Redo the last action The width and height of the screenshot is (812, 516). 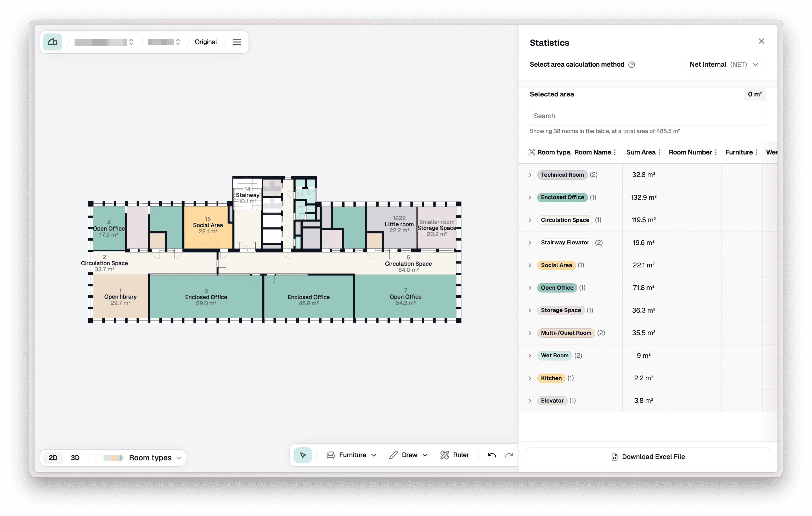(x=509, y=455)
